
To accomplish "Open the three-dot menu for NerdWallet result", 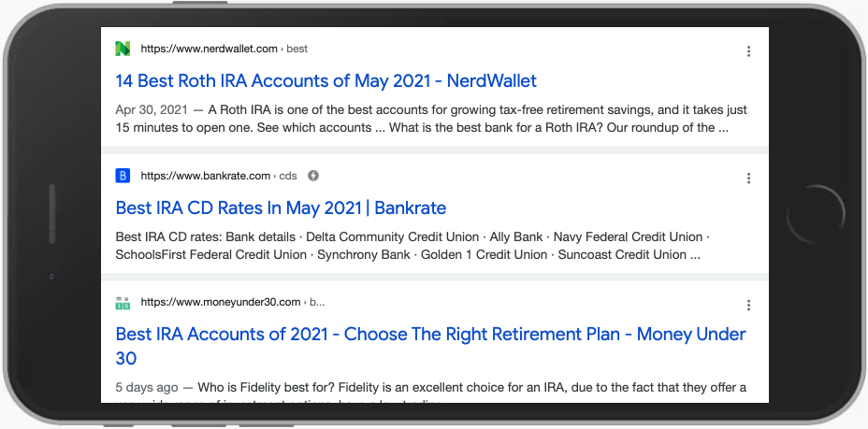I will [x=748, y=51].
